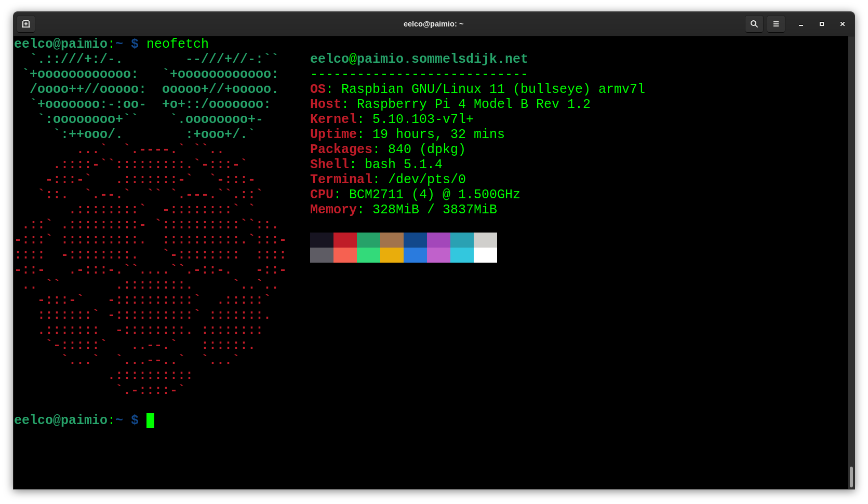Click the red swatch in the color palette
The image size is (868, 504).
344,240
